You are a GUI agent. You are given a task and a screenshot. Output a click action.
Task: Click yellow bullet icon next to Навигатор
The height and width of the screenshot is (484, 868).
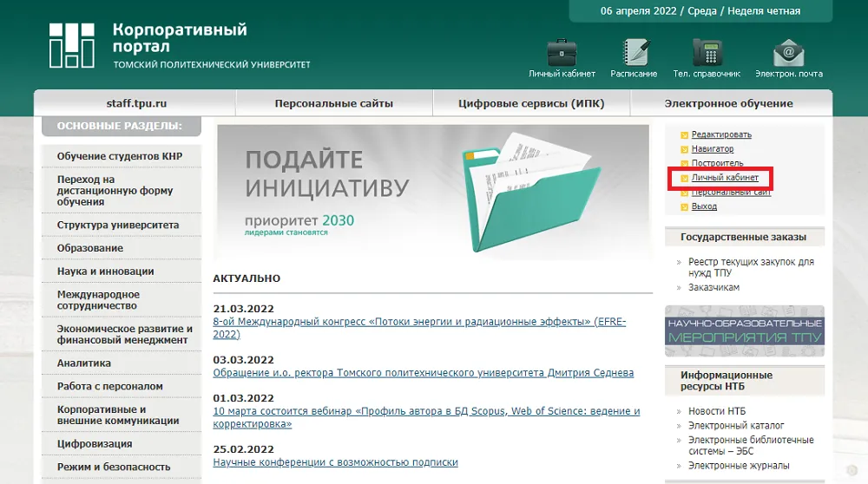(684, 149)
